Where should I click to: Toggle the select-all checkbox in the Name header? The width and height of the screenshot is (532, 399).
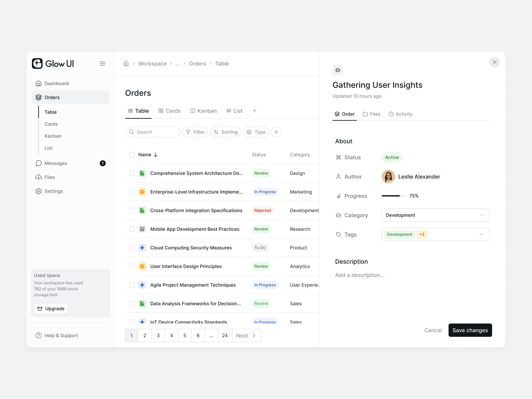coord(132,155)
